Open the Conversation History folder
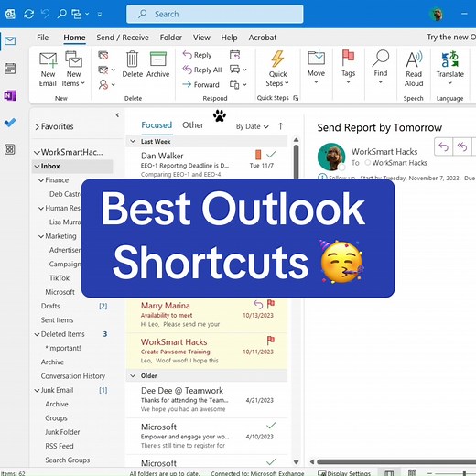 (73, 376)
